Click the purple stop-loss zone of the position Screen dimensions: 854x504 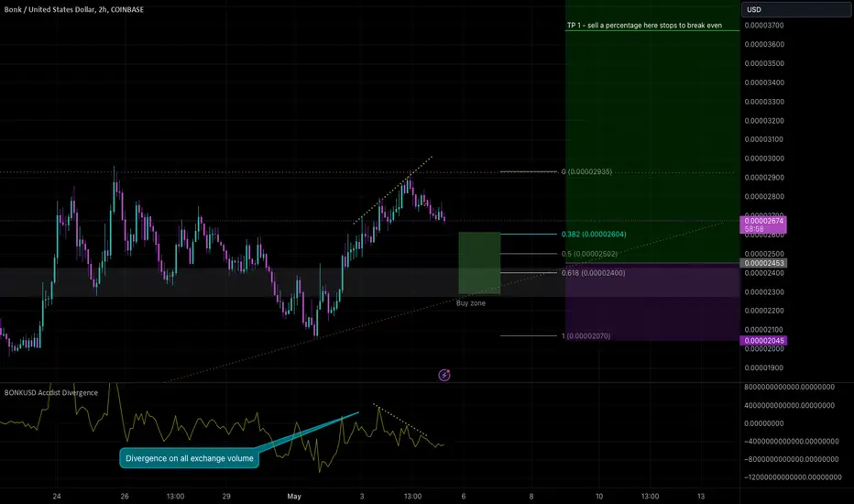(652, 302)
